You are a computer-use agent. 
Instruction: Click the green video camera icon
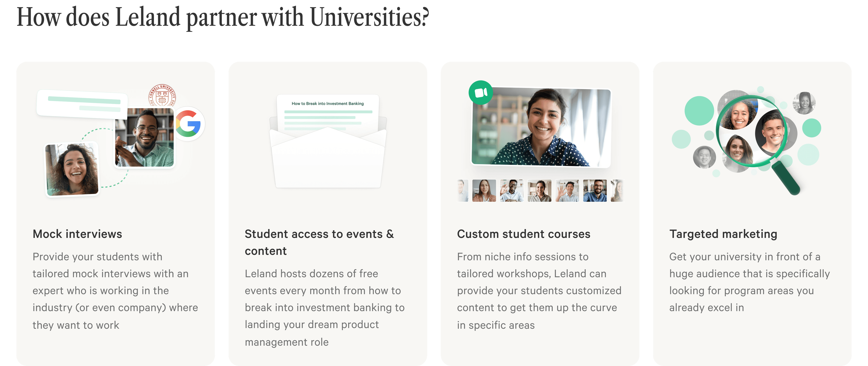tap(480, 93)
